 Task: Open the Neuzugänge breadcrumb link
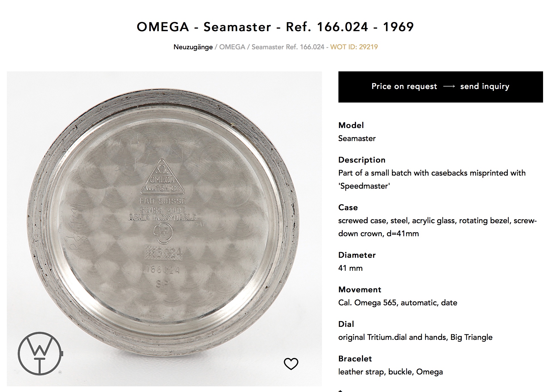click(x=193, y=47)
